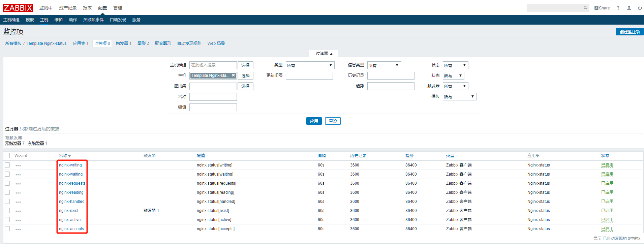The width and height of the screenshot is (644, 244).
Task: Click the ZABBIX logo
Action: coord(18,8)
